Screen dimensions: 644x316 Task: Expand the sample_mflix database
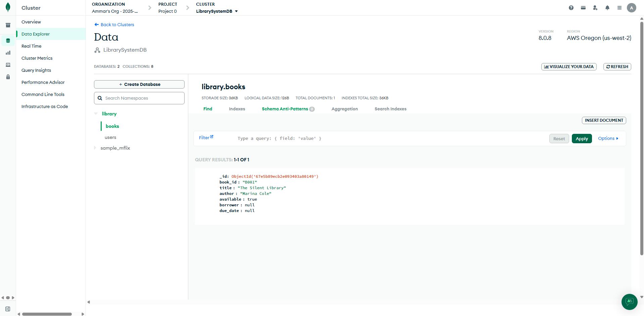(96, 148)
